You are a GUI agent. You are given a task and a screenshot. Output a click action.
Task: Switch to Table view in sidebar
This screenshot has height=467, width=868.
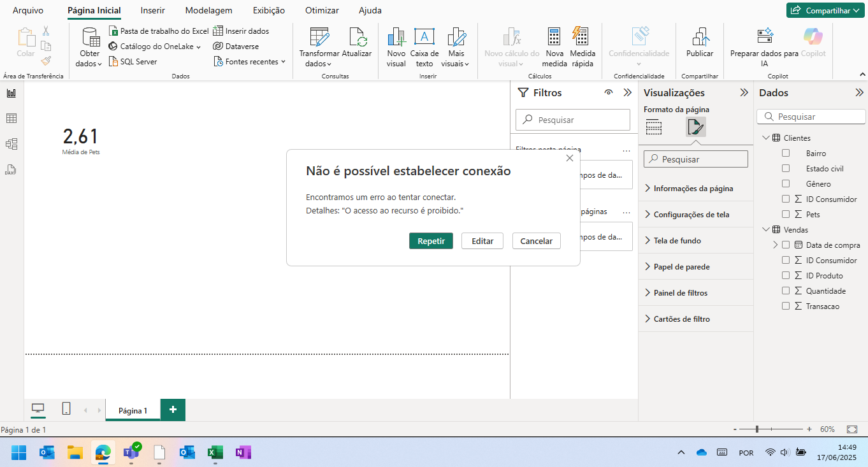click(x=11, y=119)
